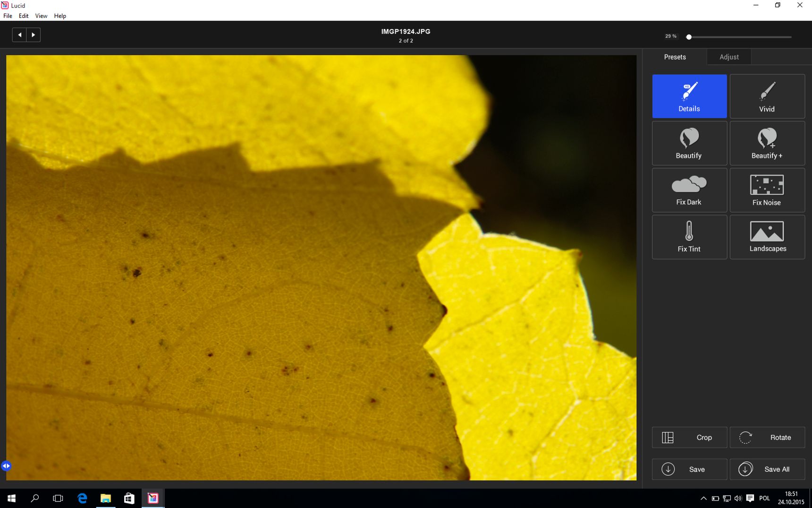This screenshot has width=812, height=508.
Task: Apply the Fix Noise preset
Action: click(767, 190)
